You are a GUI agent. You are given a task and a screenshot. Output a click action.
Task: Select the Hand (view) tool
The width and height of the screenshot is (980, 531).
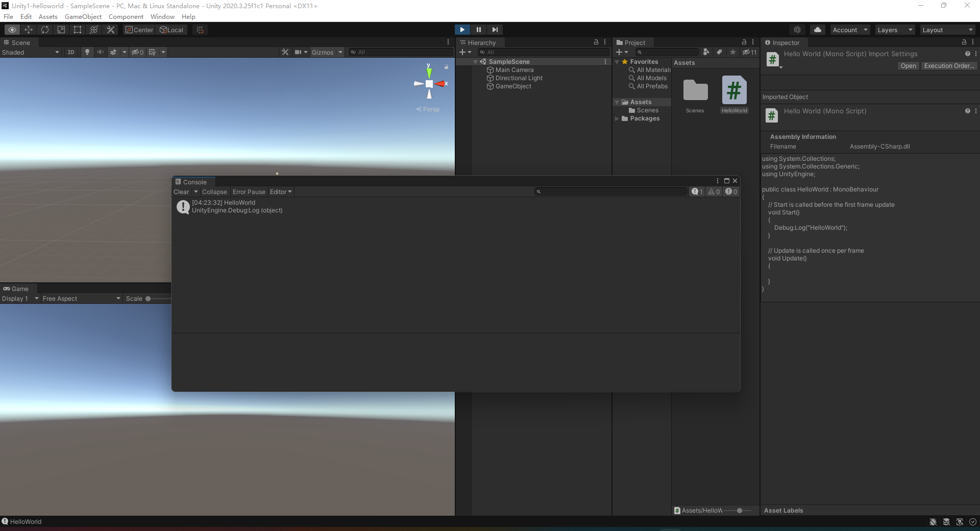pos(12,30)
